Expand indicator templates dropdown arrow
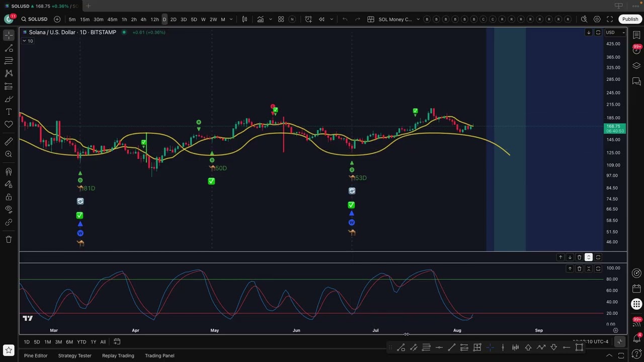The width and height of the screenshot is (644, 362). click(271, 19)
